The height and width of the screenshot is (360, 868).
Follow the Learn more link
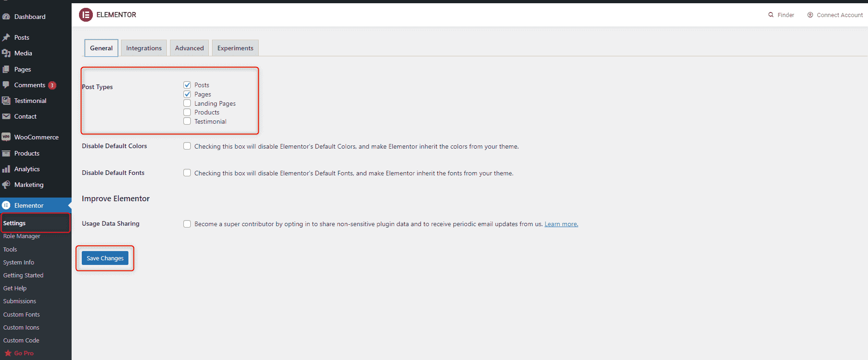(x=561, y=224)
